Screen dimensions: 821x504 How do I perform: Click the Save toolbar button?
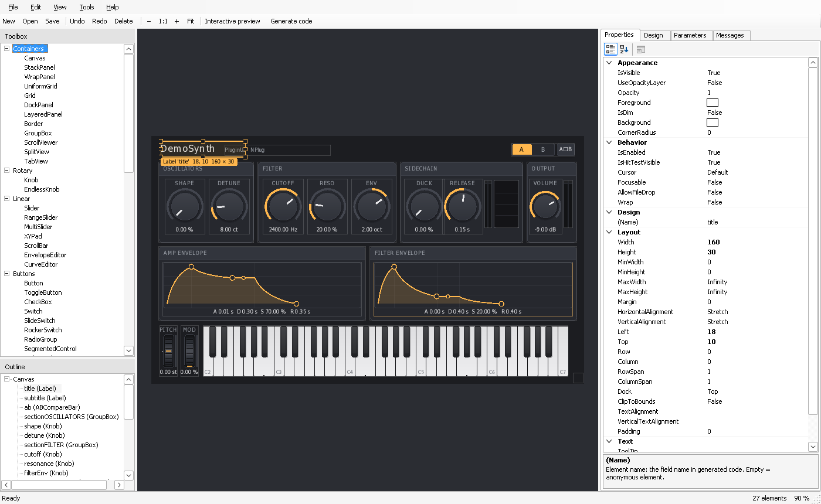tap(52, 21)
